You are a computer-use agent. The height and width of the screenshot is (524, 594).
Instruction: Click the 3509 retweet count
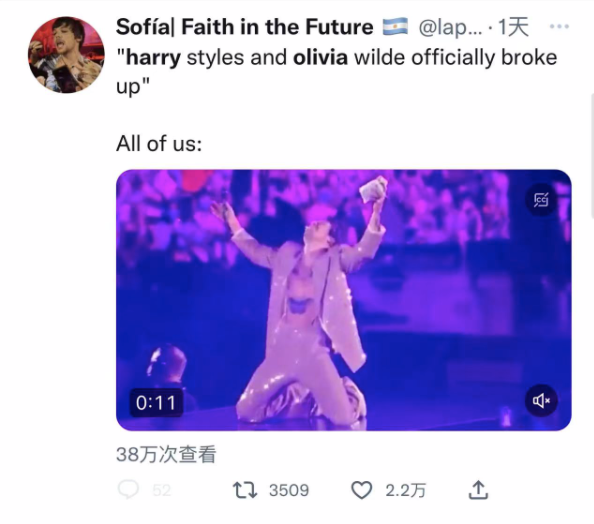[x=289, y=490]
